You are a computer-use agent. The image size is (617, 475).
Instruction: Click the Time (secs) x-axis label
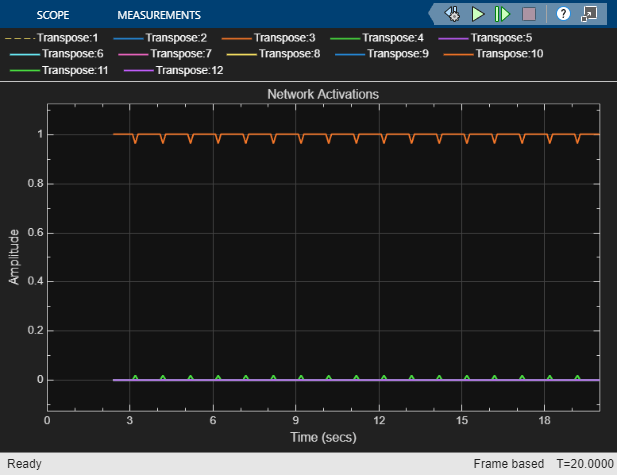322,436
